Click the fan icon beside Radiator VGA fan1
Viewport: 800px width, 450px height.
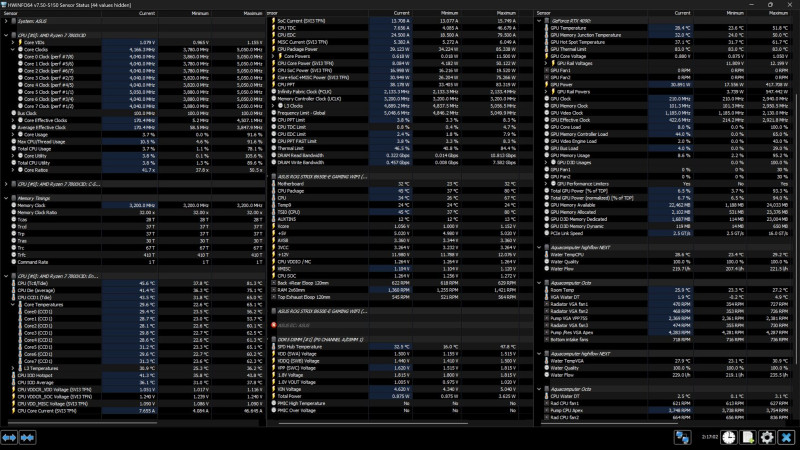click(546, 304)
